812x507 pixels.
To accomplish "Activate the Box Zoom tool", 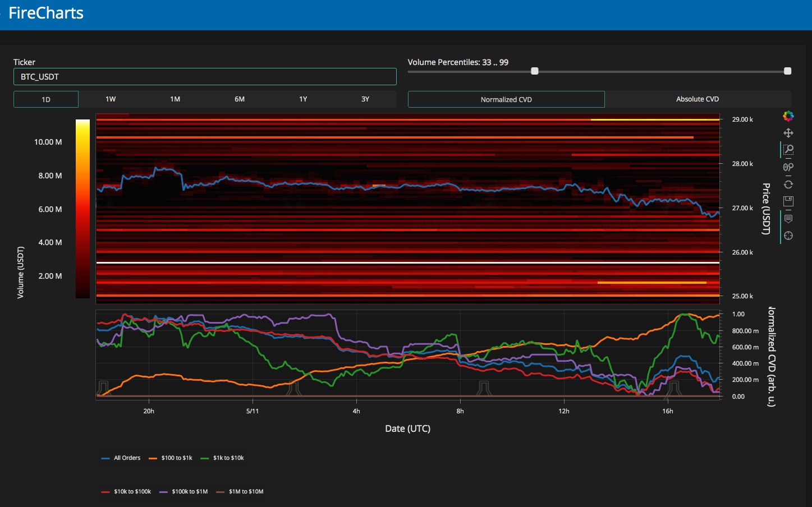I will point(788,150).
